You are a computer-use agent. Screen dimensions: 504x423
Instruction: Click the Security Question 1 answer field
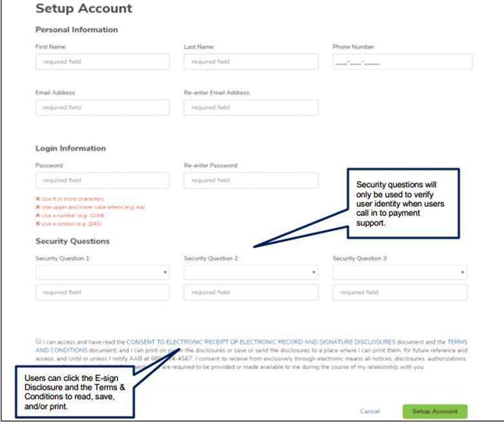point(103,292)
